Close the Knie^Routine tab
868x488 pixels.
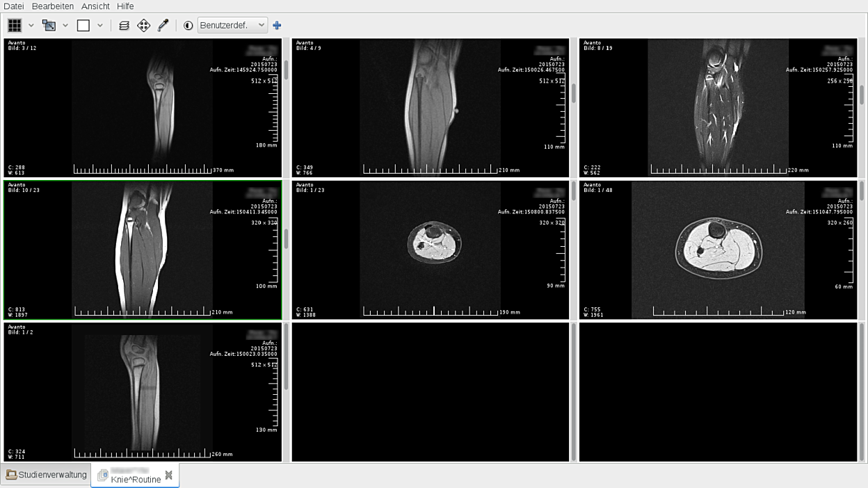168,475
